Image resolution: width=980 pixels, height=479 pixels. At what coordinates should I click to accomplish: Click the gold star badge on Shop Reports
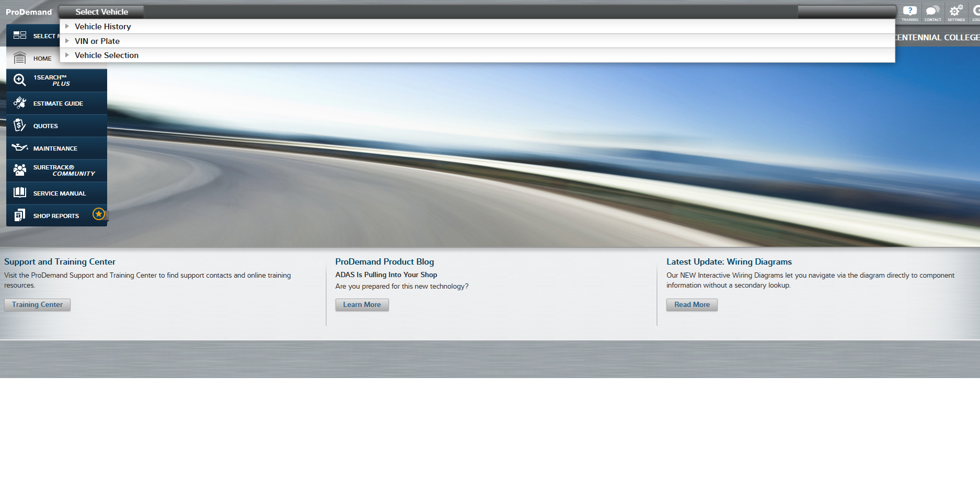[x=98, y=214]
